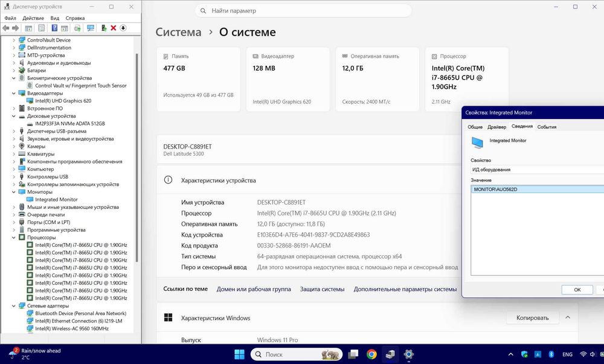Click the Device Manager taskbar icon

coord(390,354)
